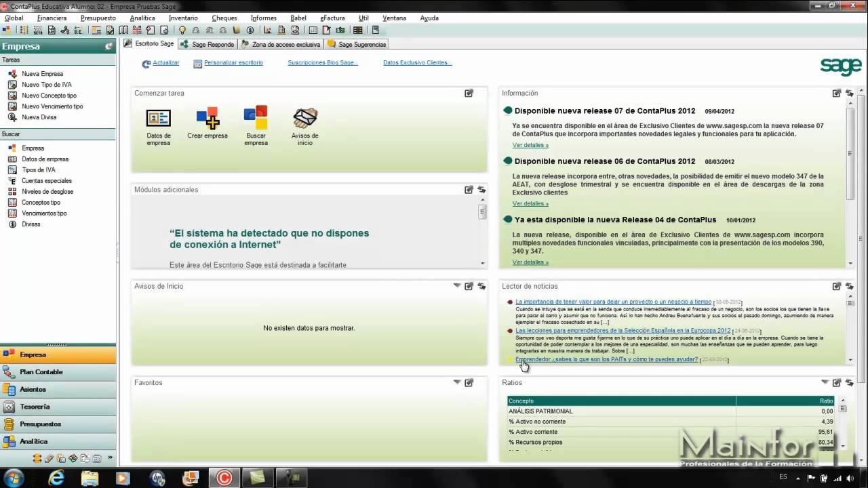Screen dimensions: 868x488
Task: Open the eFactura menu
Action: pyautogui.click(x=332, y=18)
